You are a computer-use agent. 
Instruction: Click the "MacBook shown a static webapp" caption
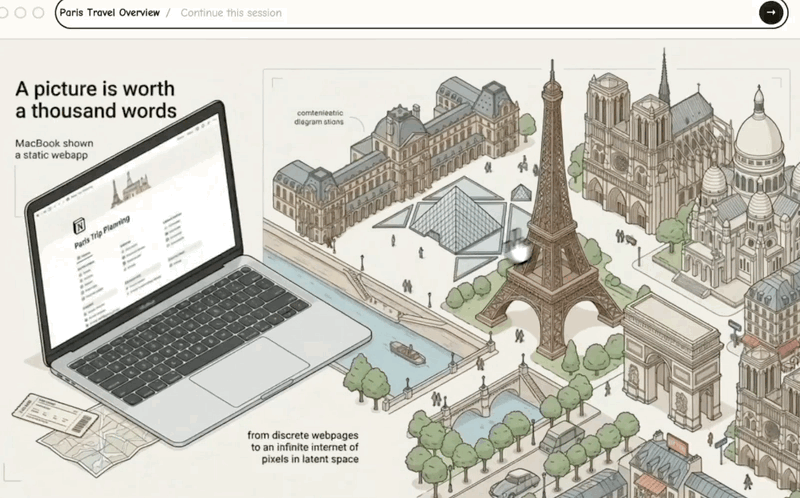54,149
